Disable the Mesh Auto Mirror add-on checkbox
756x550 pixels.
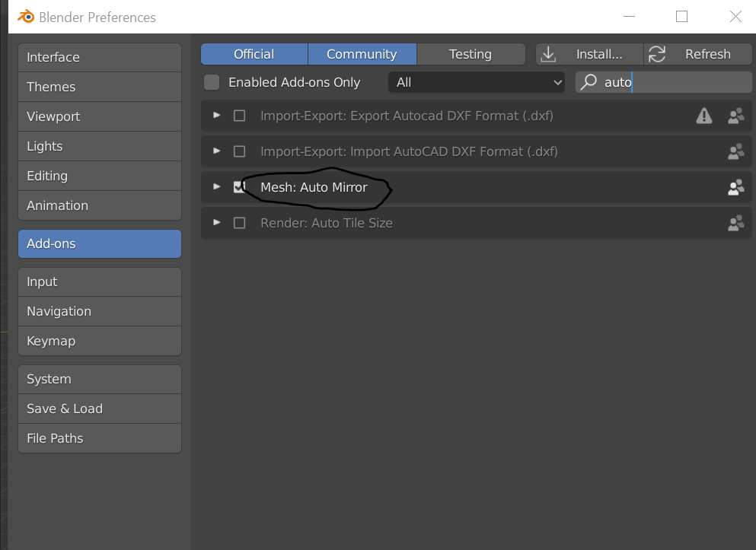[x=239, y=187]
